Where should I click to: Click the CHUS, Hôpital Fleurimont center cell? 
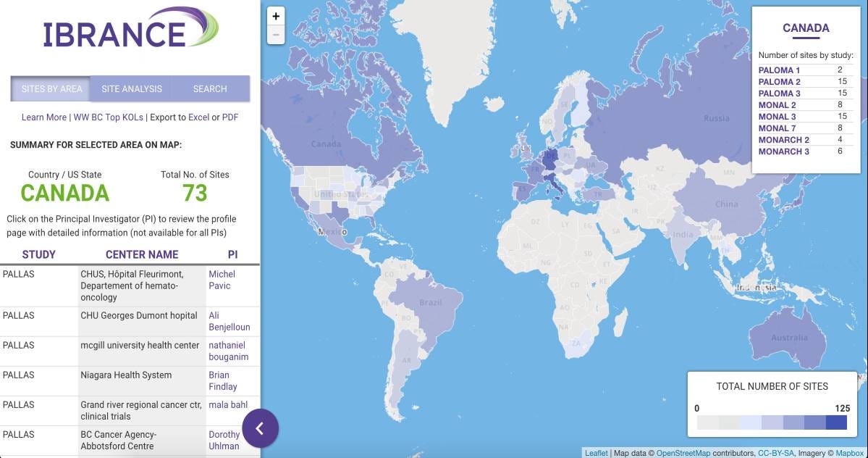(142, 286)
